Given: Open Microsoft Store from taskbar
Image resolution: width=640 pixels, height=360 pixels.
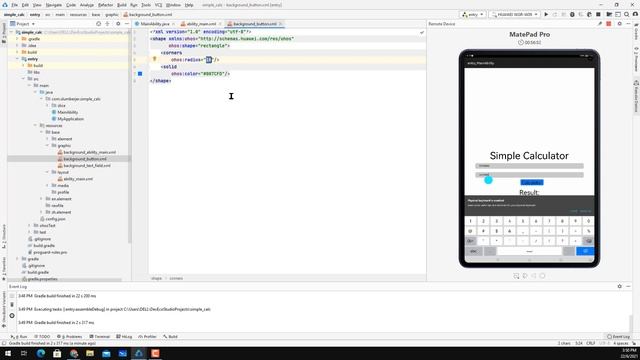Looking at the screenshot, I should click(57, 353).
